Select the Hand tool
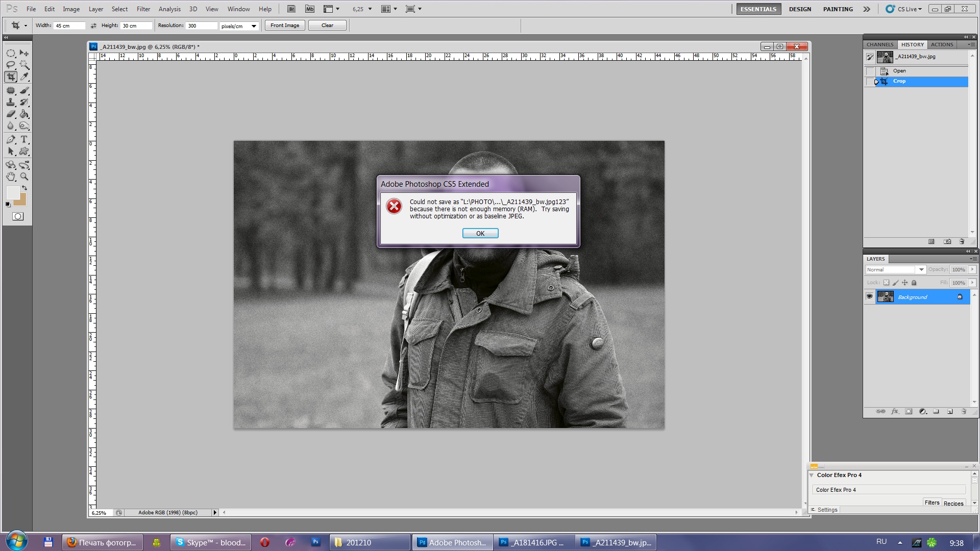The image size is (980, 551). 11,177
